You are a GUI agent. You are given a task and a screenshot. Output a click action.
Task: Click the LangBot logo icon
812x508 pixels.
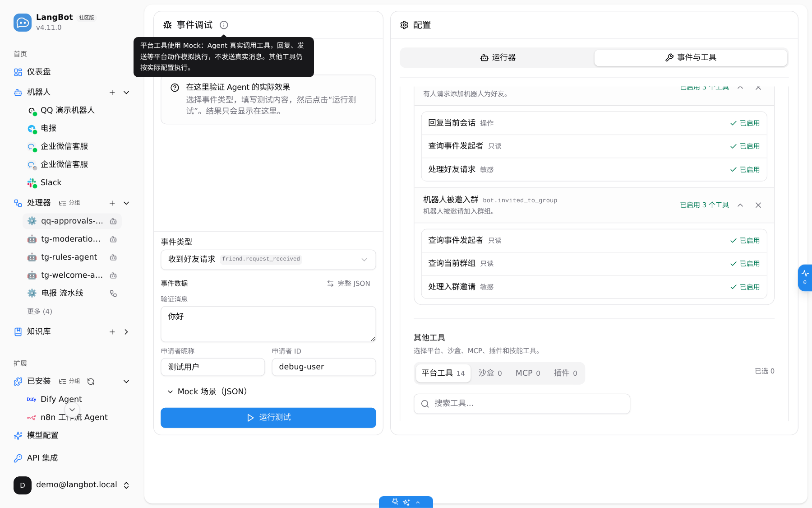click(23, 22)
